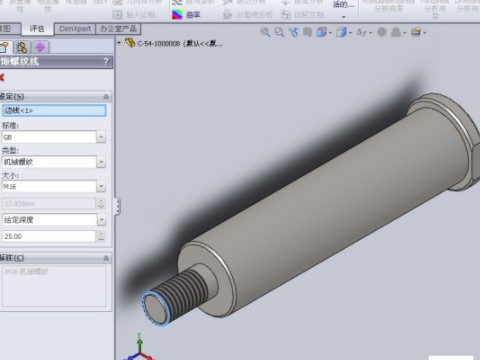Open the pink DimXpertManager tab icon
This screenshot has width=480, height=360.
[x=40, y=47]
